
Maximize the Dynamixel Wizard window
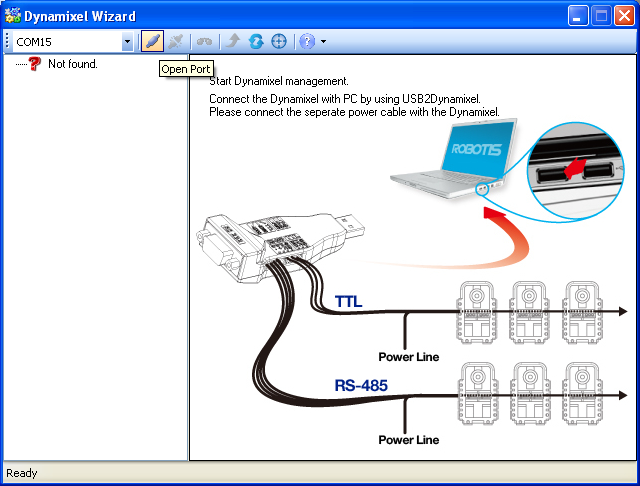click(x=601, y=16)
